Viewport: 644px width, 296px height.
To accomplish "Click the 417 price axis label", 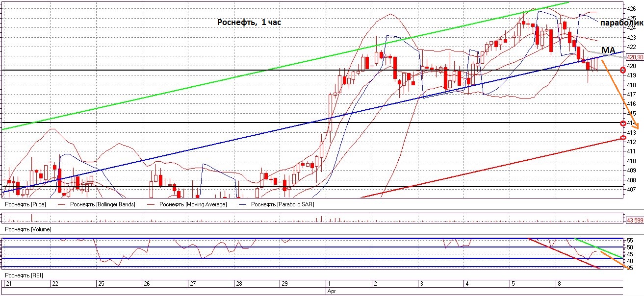I will (632, 94).
